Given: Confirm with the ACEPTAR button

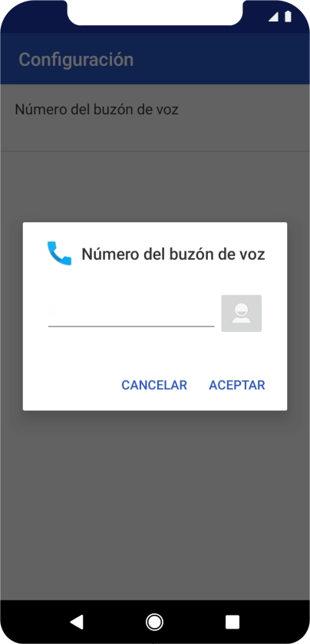Looking at the screenshot, I should [237, 385].
